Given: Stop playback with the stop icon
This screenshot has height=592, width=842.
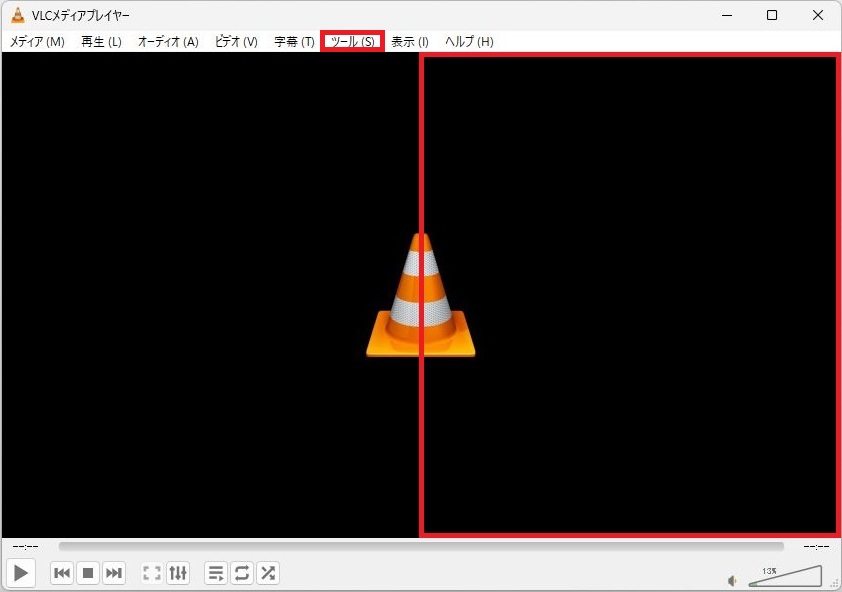Looking at the screenshot, I should point(88,573).
